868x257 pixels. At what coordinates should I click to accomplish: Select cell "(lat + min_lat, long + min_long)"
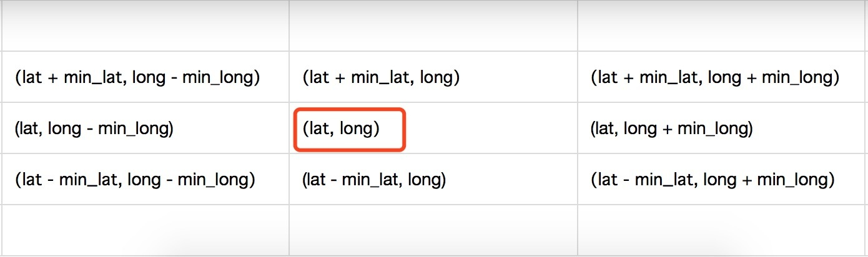click(714, 77)
